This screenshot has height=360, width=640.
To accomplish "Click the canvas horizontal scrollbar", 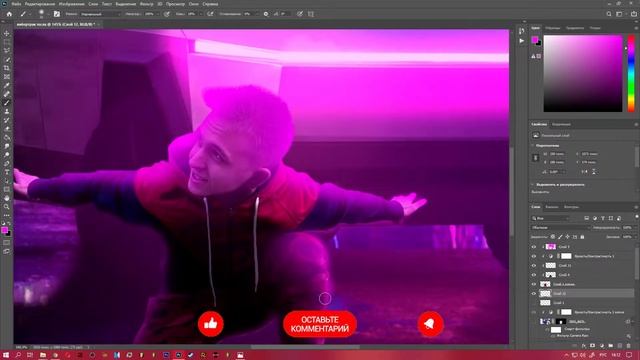I will tap(305, 347).
